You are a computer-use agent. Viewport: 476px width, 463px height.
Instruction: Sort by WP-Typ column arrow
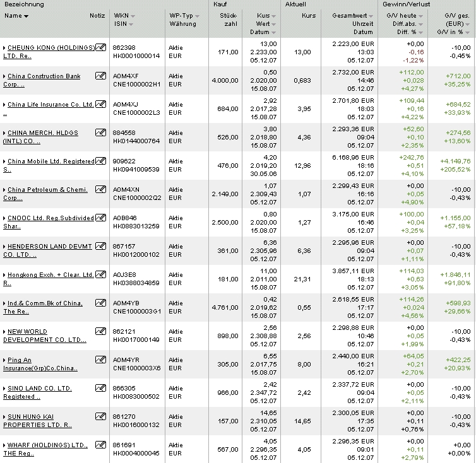click(x=198, y=16)
